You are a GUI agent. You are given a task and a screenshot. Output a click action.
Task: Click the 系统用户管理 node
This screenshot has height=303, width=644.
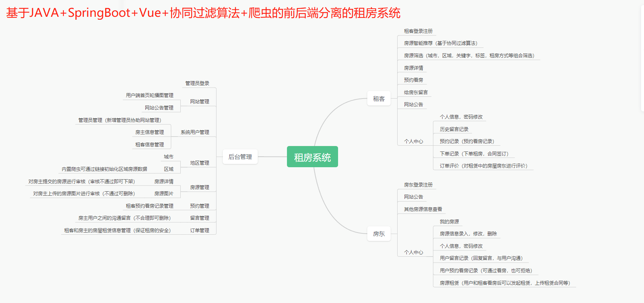click(x=195, y=133)
